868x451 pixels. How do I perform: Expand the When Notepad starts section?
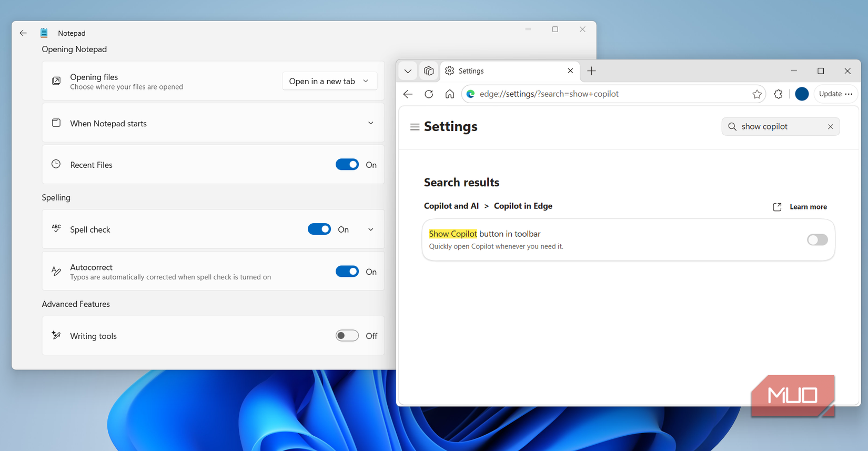tap(370, 123)
